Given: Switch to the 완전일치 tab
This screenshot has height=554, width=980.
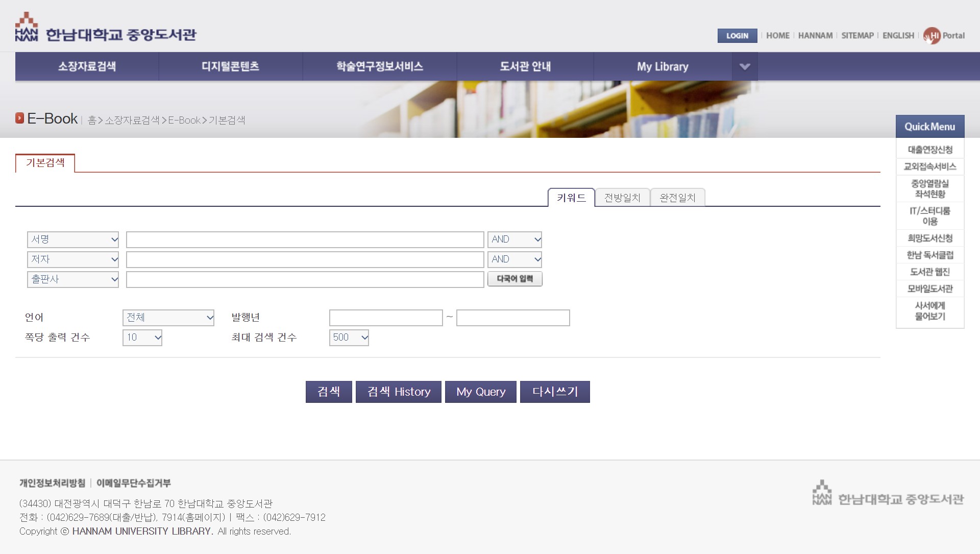Looking at the screenshot, I should [677, 198].
